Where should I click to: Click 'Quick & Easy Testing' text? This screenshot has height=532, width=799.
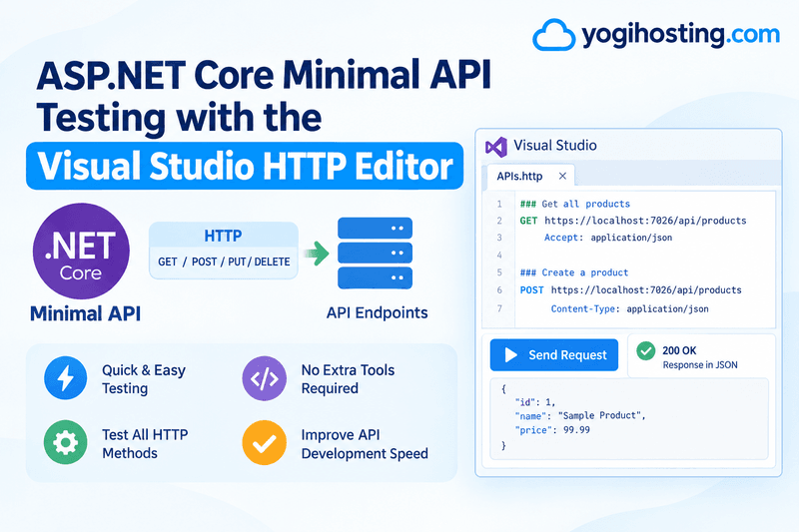pos(144,379)
